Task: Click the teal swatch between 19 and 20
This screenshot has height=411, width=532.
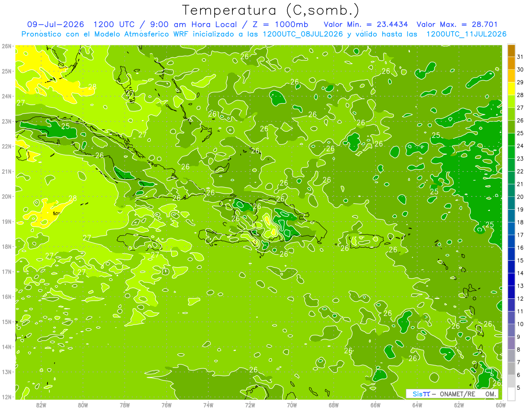Action: 511,203
